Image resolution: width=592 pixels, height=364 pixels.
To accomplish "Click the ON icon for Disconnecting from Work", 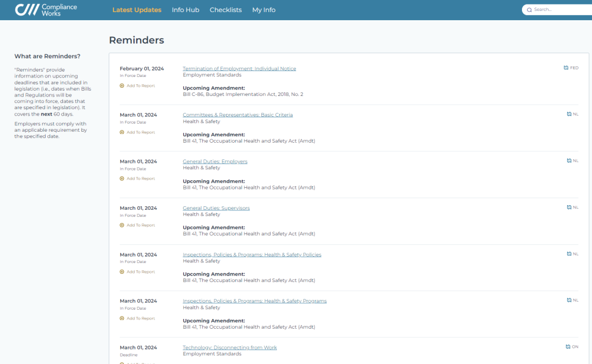I will [568, 347].
